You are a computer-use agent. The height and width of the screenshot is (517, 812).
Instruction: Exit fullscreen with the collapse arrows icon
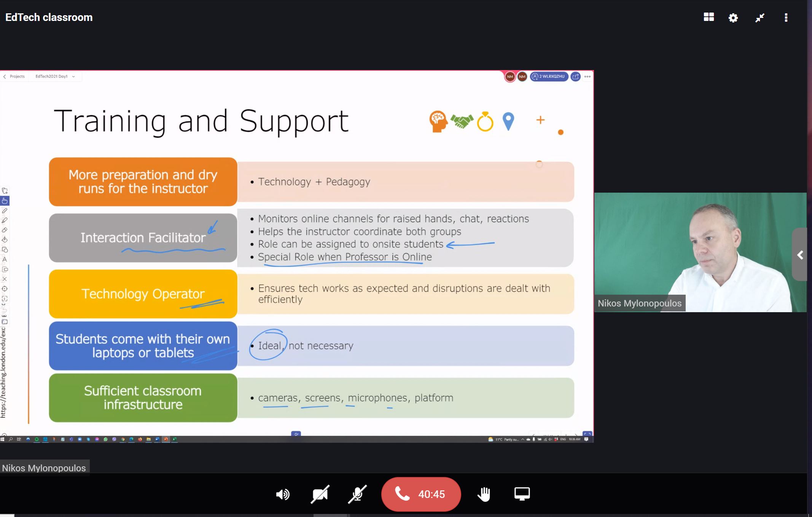click(x=760, y=18)
